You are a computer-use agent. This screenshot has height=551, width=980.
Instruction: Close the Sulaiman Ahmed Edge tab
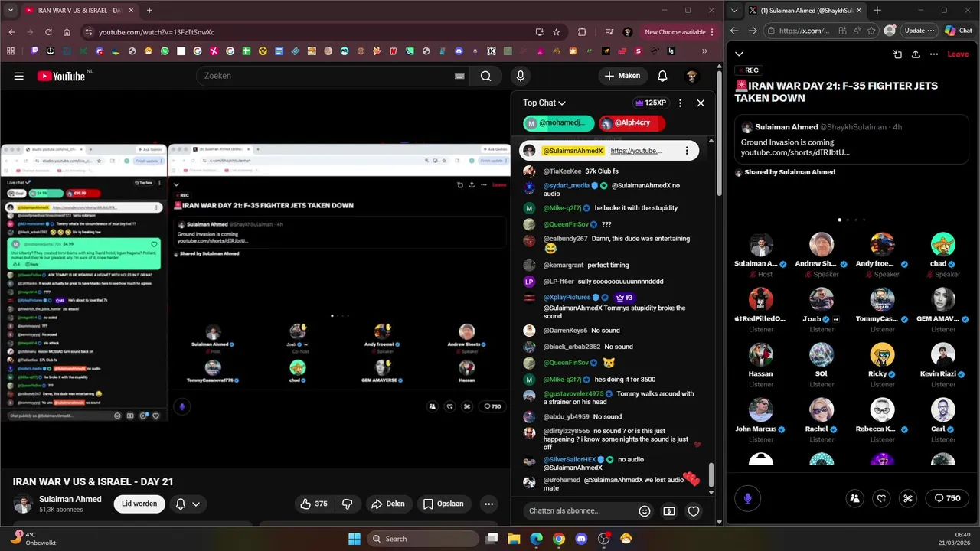(860, 11)
